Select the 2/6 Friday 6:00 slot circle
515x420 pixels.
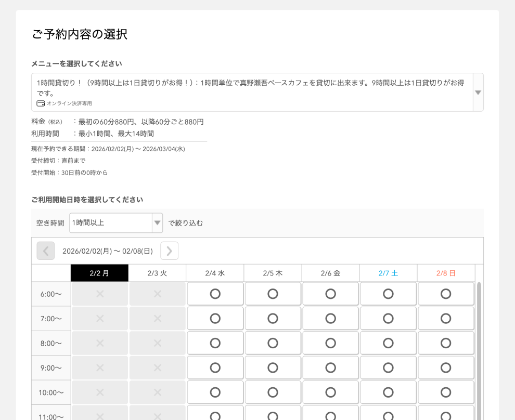coord(330,294)
